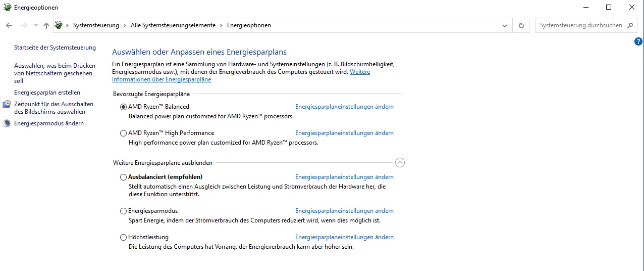Image resolution: width=644 pixels, height=271 pixels.
Task: Click Energiesparmodus ändern in sidebar
Action: click(49, 123)
